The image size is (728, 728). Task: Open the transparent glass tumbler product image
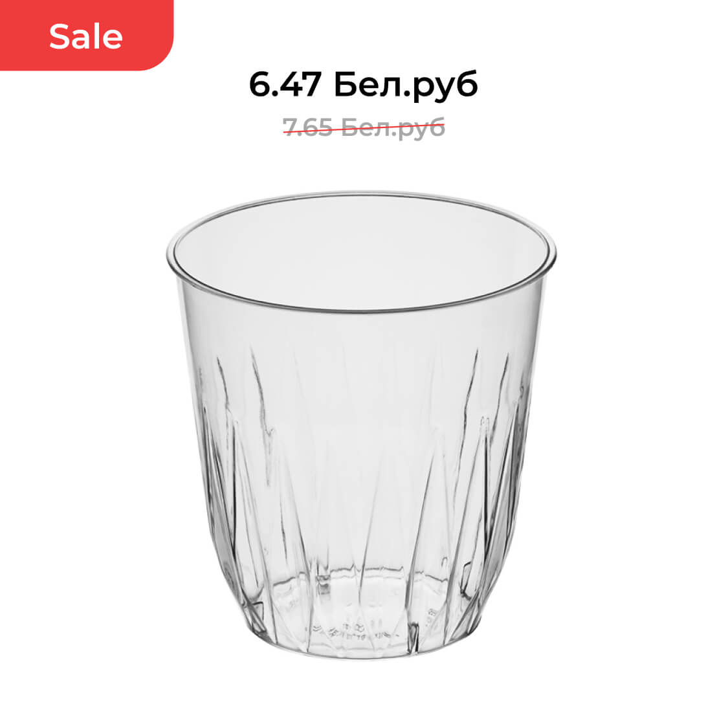pyautogui.click(x=361, y=425)
